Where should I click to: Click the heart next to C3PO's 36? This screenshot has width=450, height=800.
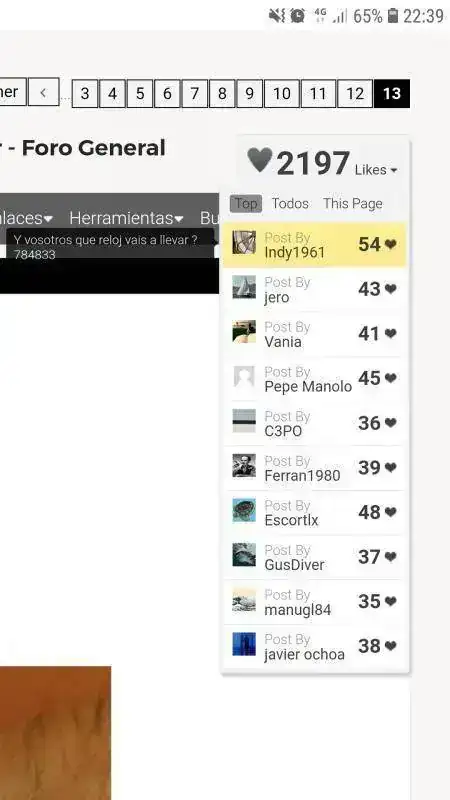(x=391, y=423)
